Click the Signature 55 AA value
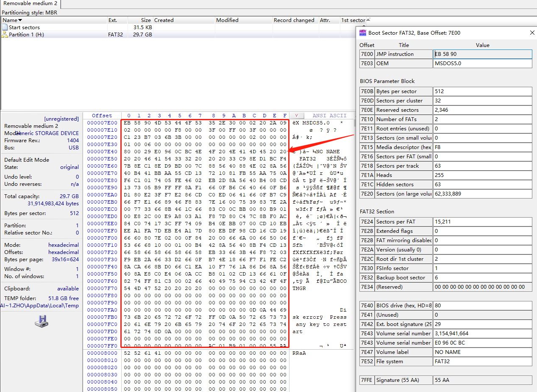537x392 pixels. click(x=483, y=380)
